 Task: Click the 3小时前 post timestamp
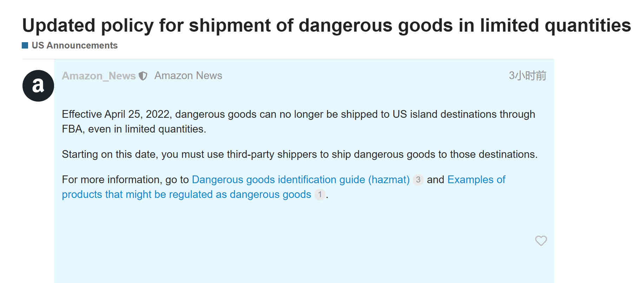tap(527, 76)
